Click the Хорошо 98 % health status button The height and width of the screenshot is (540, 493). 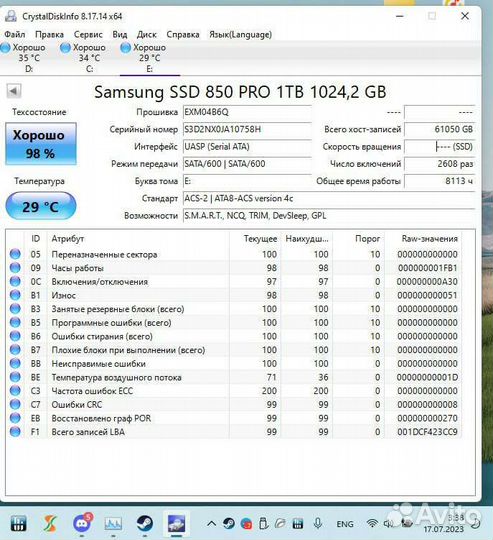pyautogui.click(x=41, y=144)
